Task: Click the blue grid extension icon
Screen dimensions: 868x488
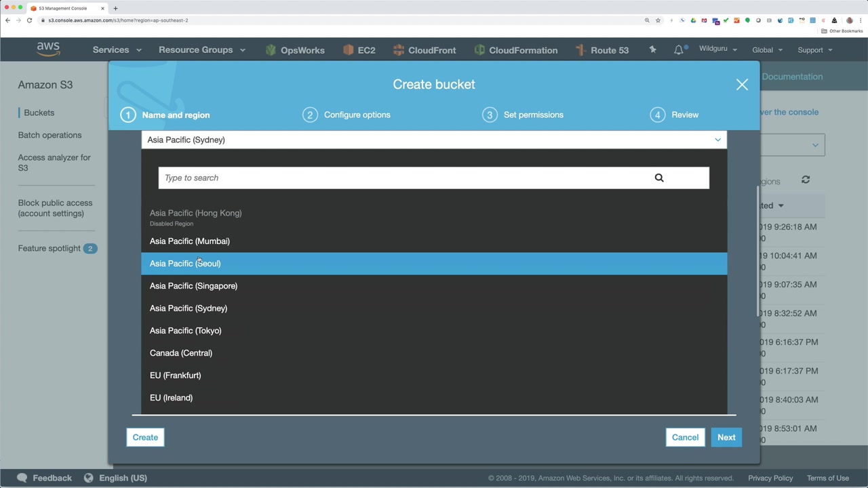Action: tap(812, 20)
